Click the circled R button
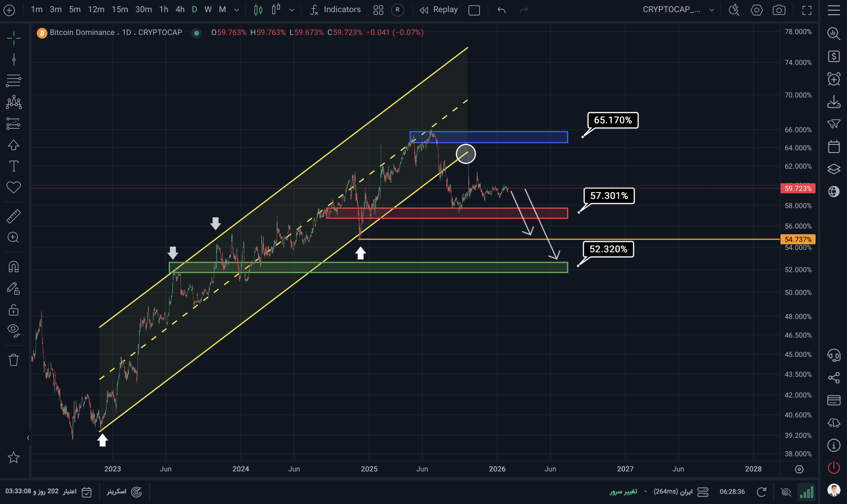 tap(397, 10)
